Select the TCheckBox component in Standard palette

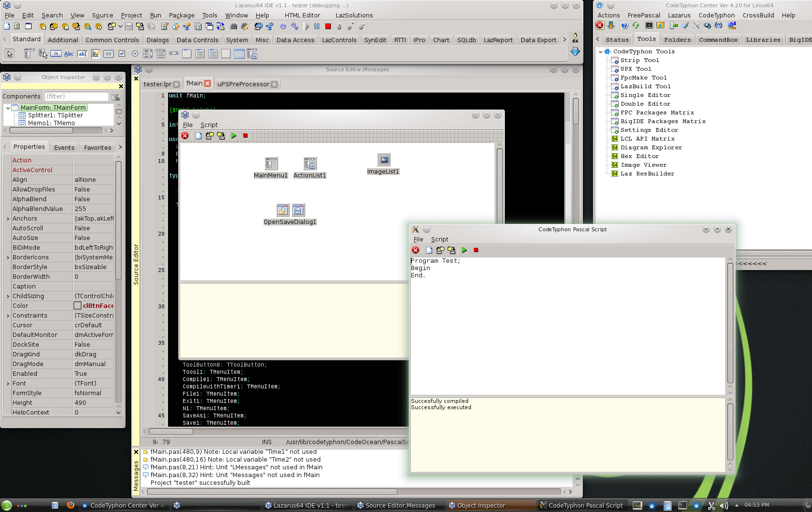click(122, 54)
